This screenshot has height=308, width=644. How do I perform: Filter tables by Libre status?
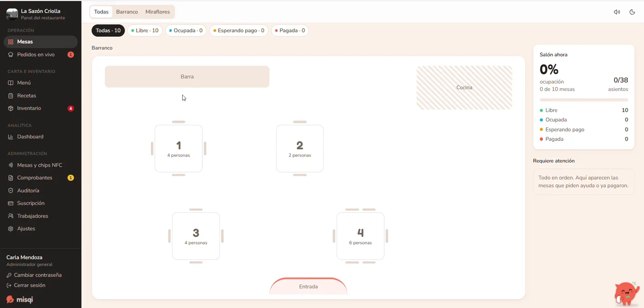pos(145,31)
